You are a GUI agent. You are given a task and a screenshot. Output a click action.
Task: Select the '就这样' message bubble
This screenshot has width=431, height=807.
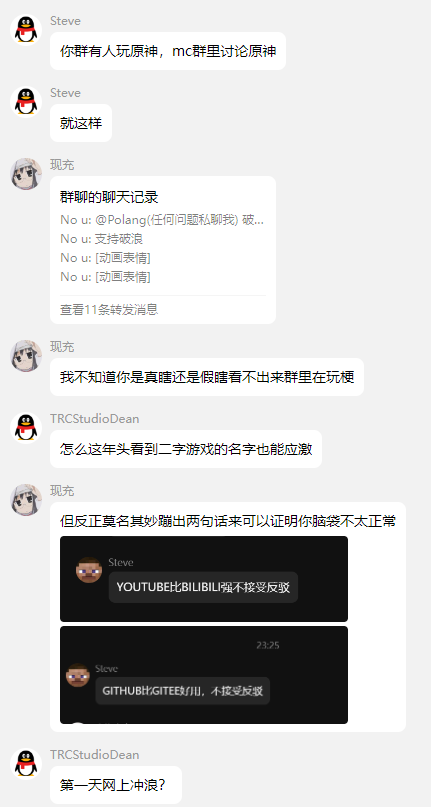(x=81, y=123)
